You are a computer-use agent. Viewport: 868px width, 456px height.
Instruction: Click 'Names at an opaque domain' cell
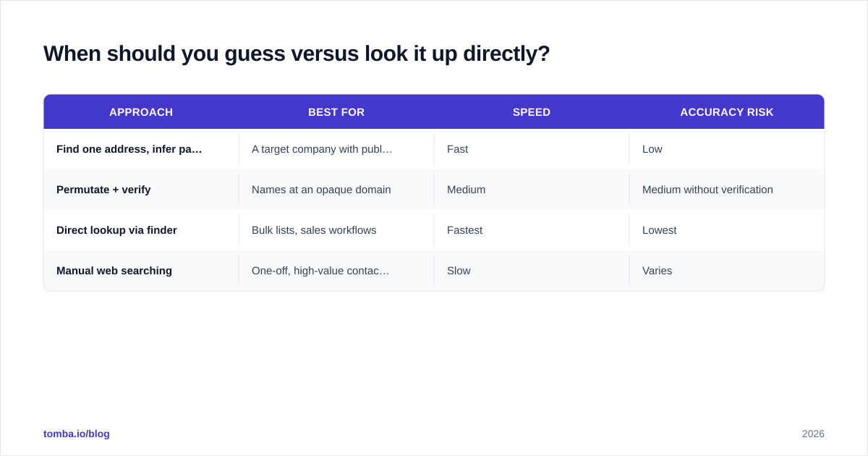[x=336, y=190]
